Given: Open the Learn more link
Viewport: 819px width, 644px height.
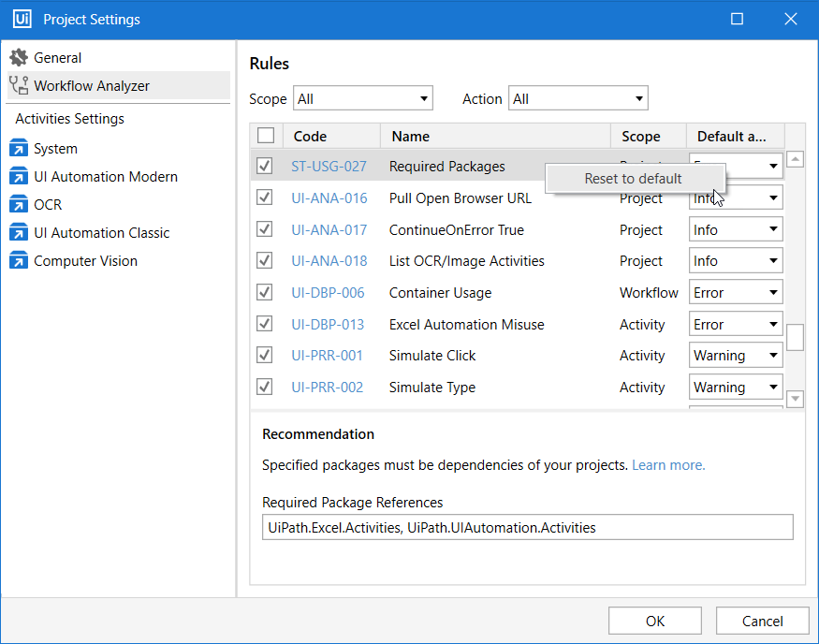Looking at the screenshot, I should click(x=668, y=465).
